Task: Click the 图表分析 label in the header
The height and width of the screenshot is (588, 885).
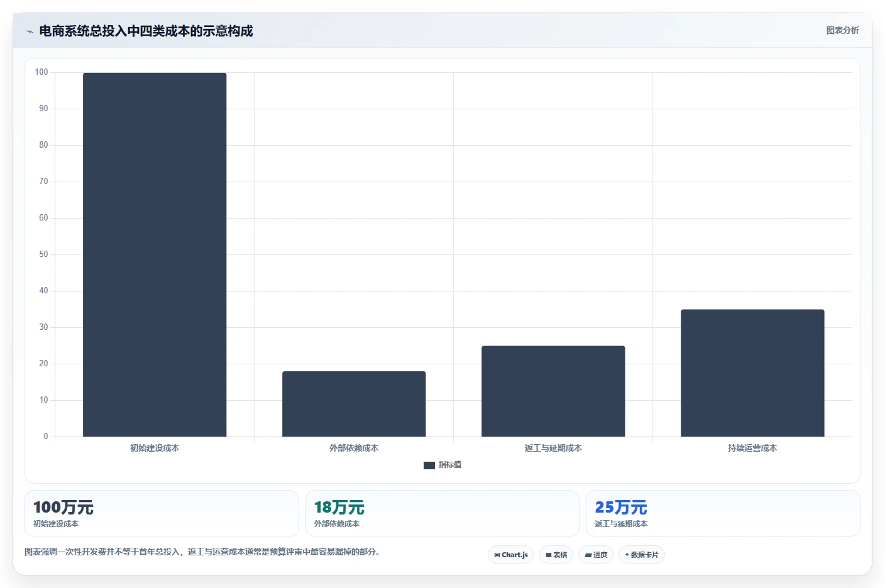Action: [842, 30]
